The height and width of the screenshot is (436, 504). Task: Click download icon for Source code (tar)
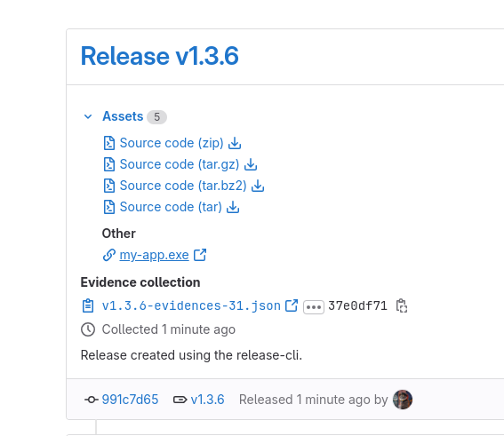click(x=233, y=207)
